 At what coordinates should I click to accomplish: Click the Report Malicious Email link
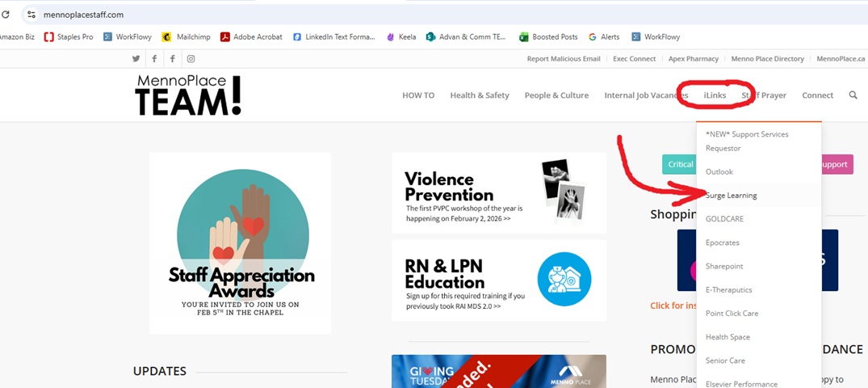point(564,59)
